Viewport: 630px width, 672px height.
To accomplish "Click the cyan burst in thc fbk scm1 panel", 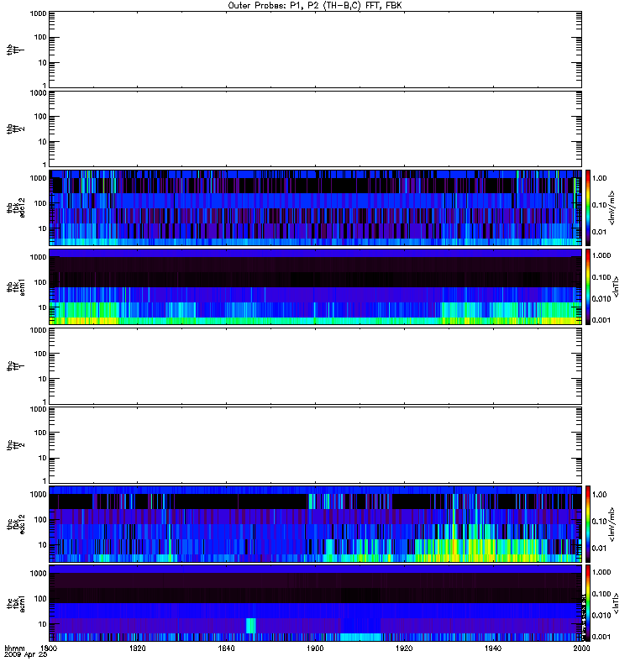I will click(250, 626).
